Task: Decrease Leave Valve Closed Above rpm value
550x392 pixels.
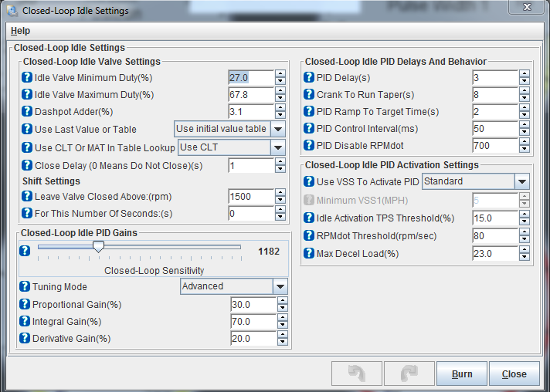Action: tap(280, 200)
